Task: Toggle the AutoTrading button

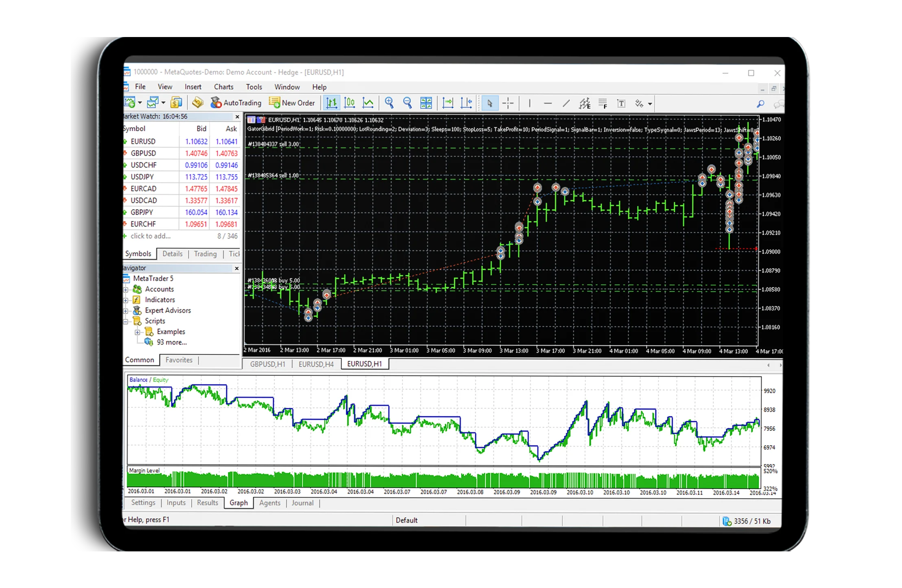Action: click(x=236, y=103)
